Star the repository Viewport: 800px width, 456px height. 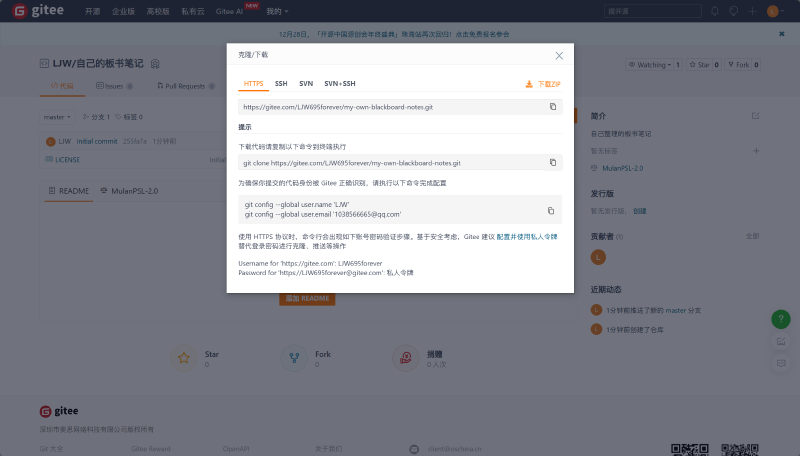click(x=699, y=65)
